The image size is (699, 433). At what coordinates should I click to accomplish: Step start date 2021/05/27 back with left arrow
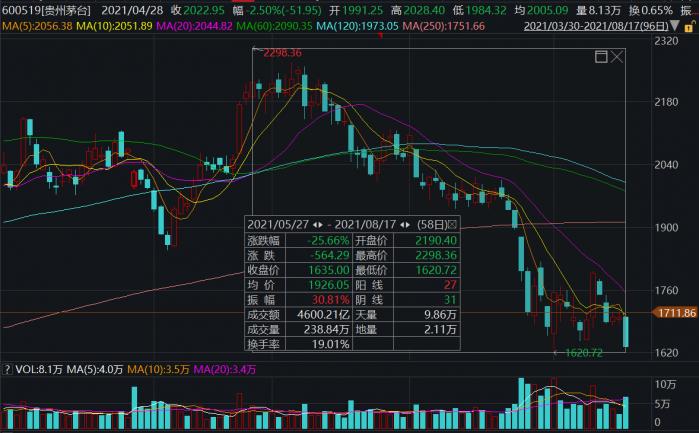(315, 225)
